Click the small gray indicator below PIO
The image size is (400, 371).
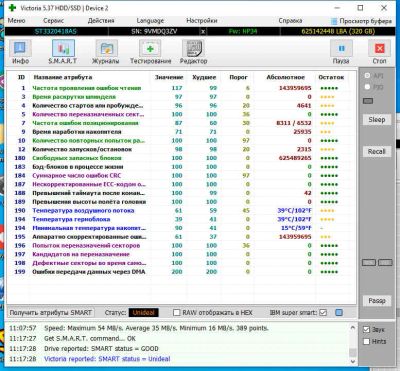(x=368, y=101)
